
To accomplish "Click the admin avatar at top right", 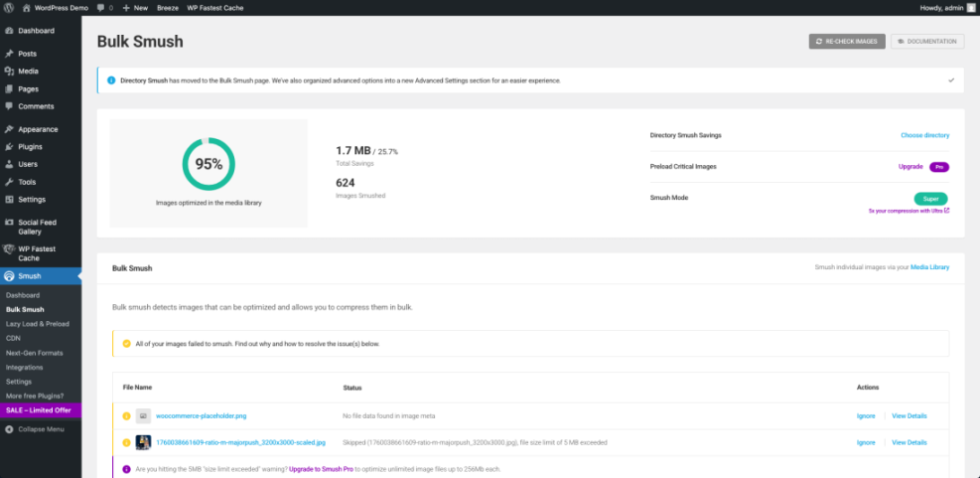I will click(971, 8).
